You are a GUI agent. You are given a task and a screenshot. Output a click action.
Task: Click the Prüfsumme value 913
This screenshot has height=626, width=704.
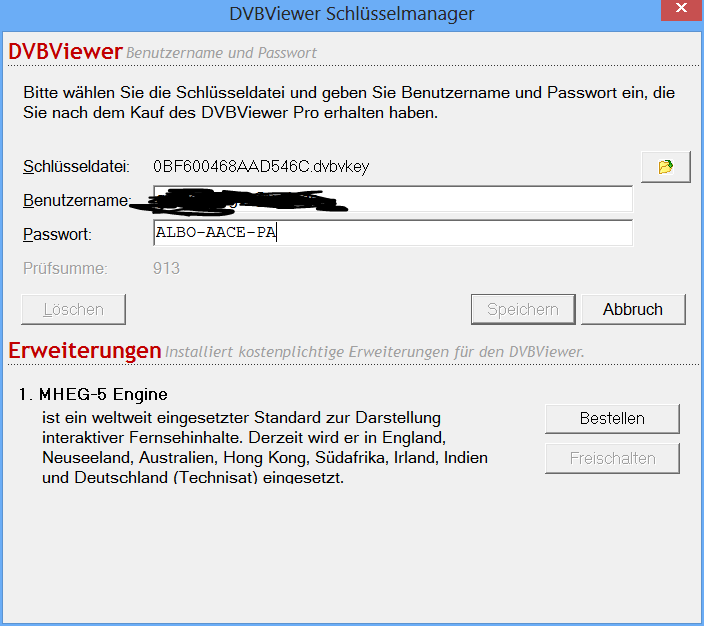166,269
